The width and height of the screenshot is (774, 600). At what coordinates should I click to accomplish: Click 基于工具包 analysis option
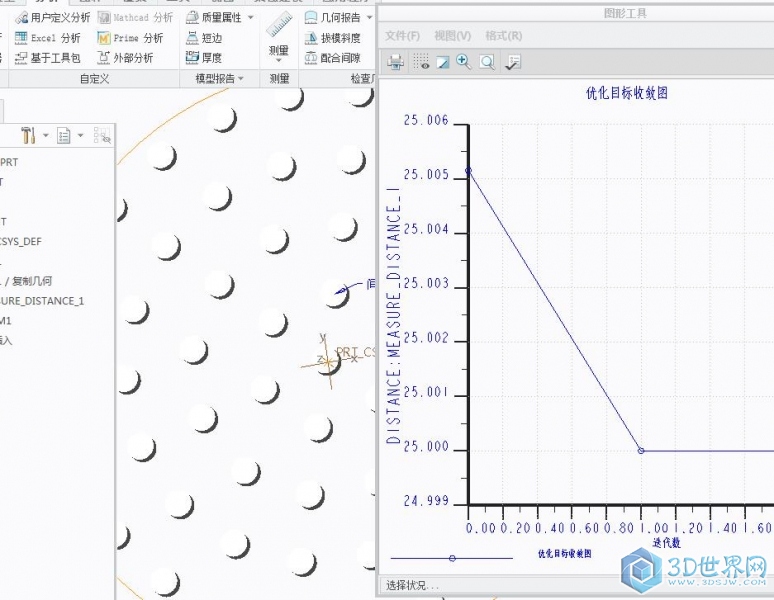47,58
